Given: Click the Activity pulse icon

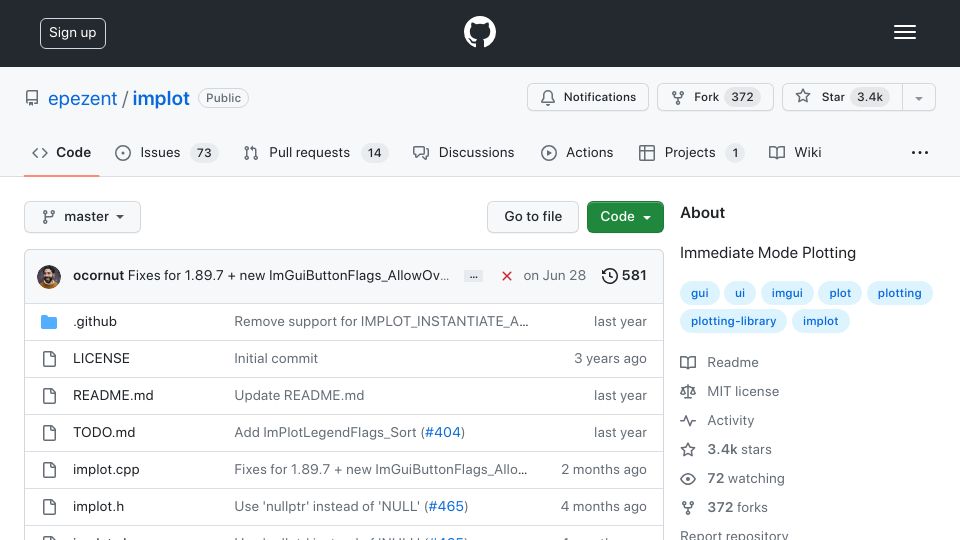Looking at the screenshot, I should (688, 421).
